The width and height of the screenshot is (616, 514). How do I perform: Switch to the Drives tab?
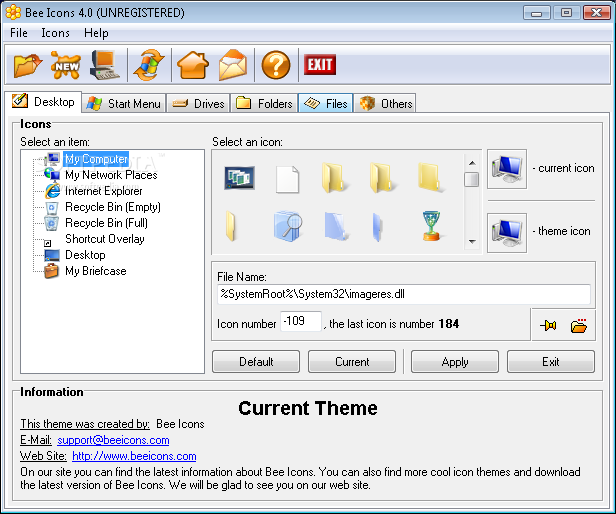tap(198, 103)
